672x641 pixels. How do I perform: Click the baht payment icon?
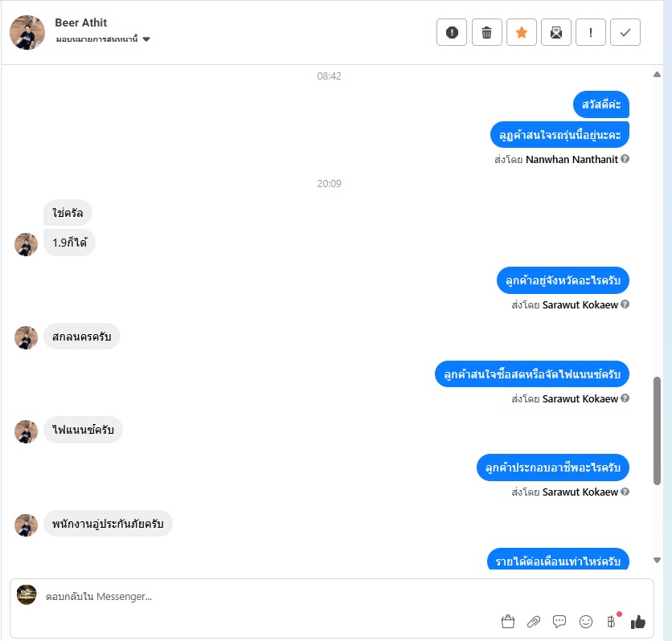[612, 621]
